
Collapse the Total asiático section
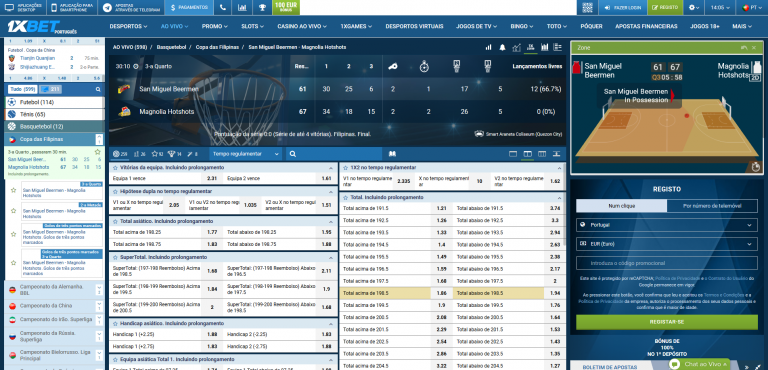coord(332,222)
